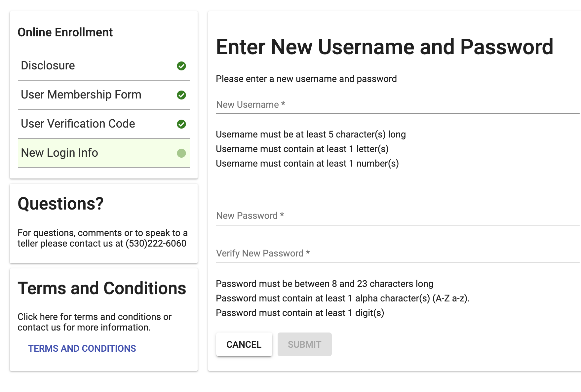The height and width of the screenshot is (392, 581).
Task: Click the checkmark next to User Membership Form
Action: (181, 95)
